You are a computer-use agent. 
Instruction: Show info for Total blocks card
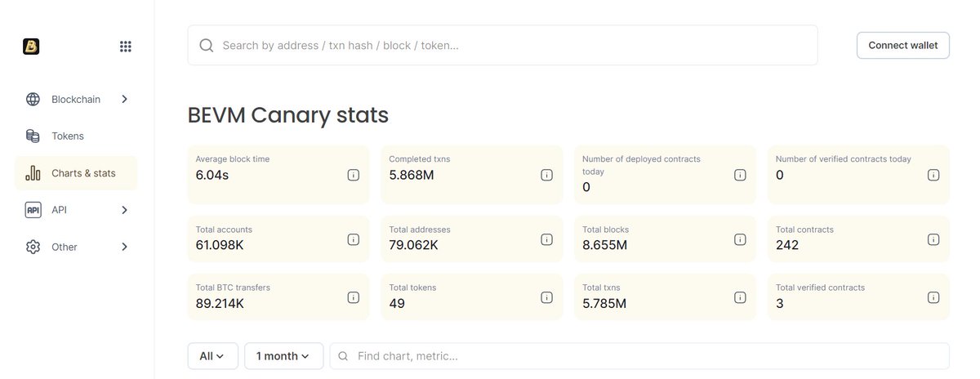pos(740,239)
